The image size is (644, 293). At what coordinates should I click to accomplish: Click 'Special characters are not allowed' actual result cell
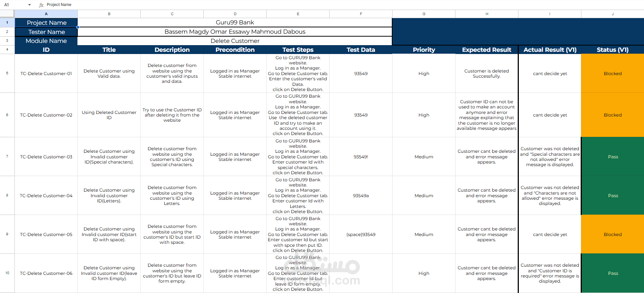550,156
